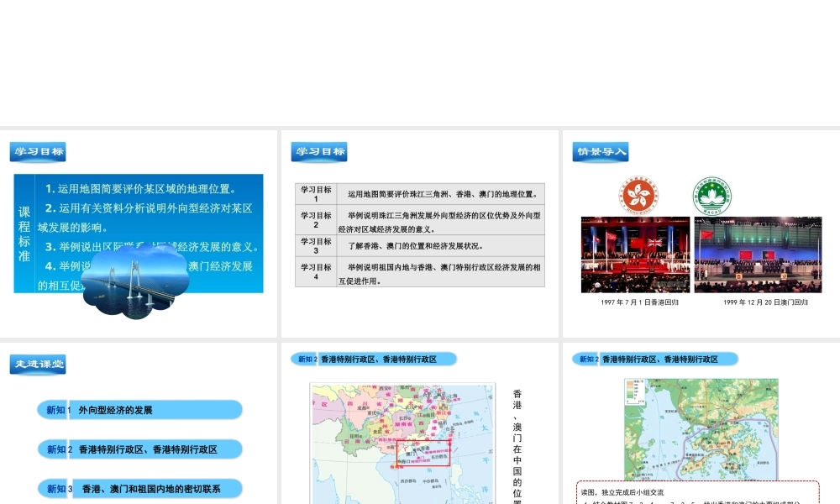Viewport: 840px width, 504px height.
Task: Click the 新知2 title bar above China map
Action: click(x=374, y=359)
